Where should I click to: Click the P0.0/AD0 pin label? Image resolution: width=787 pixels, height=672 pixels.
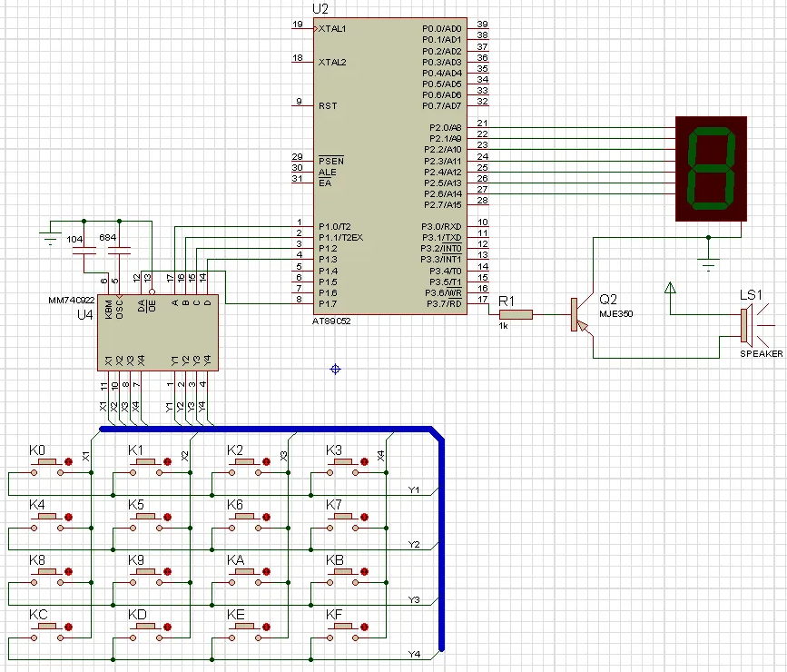click(442, 29)
